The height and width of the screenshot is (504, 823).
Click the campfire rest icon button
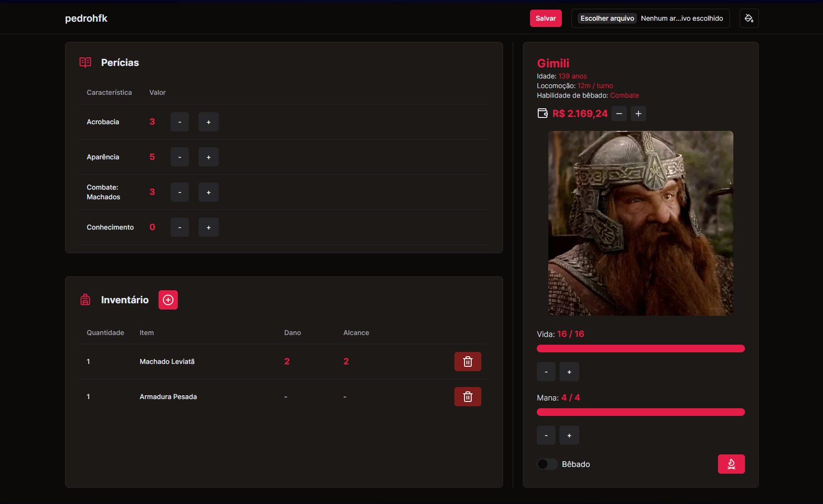pyautogui.click(x=731, y=464)
